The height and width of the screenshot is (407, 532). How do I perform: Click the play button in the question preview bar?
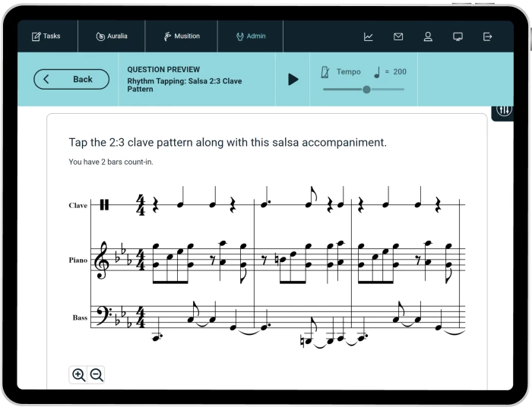coord(293,79)
